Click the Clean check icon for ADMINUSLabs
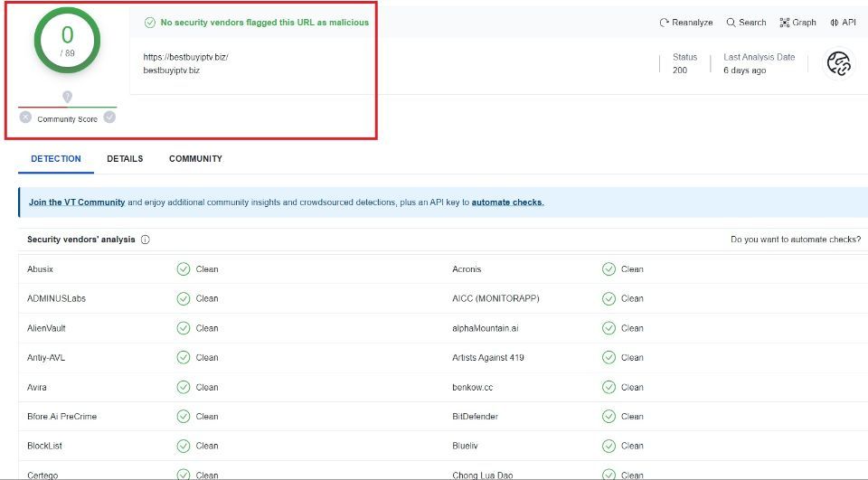 (184, 299)
